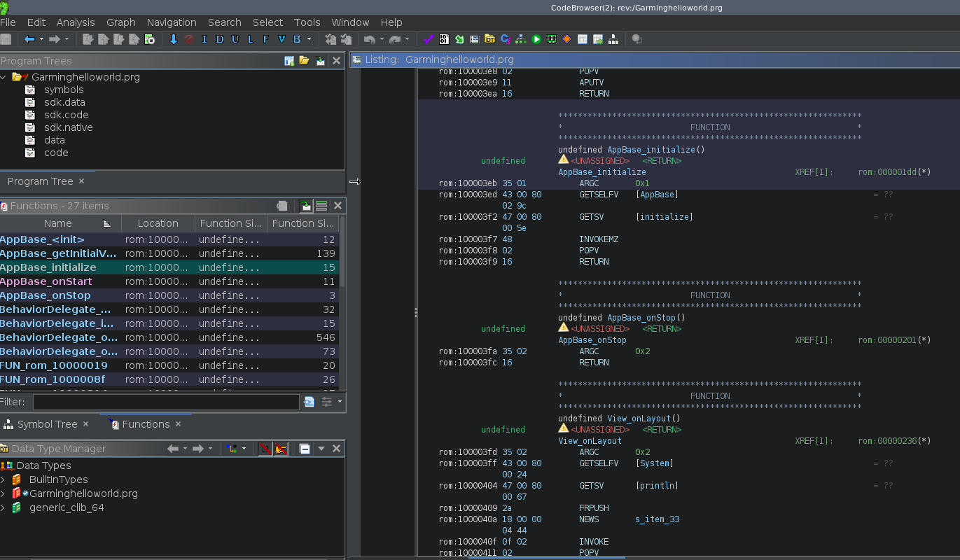Image resolution: width=960 pixels, height=560 pixels.
Task: Expand the BuiltInTypes tree node
Action: pyautogui.click(x=4, y=479)
